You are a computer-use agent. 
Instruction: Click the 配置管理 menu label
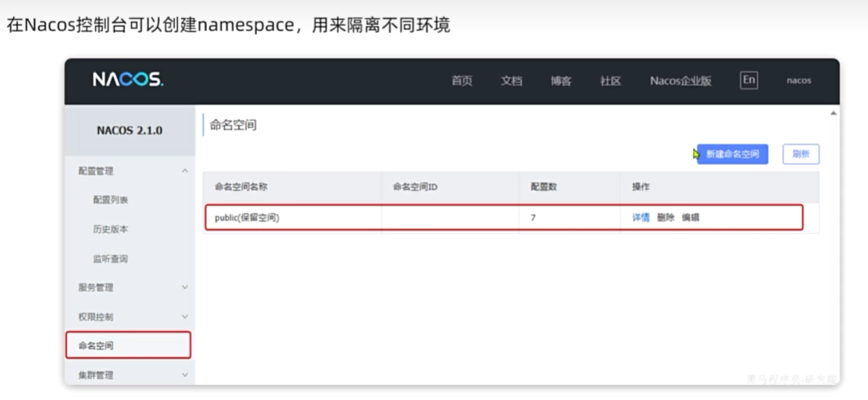(96, 171)
